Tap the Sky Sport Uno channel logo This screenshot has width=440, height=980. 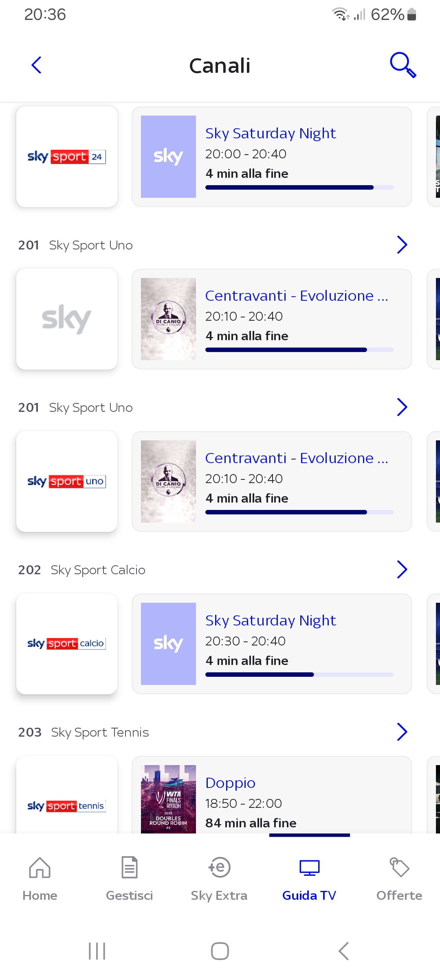pos(67,481)
